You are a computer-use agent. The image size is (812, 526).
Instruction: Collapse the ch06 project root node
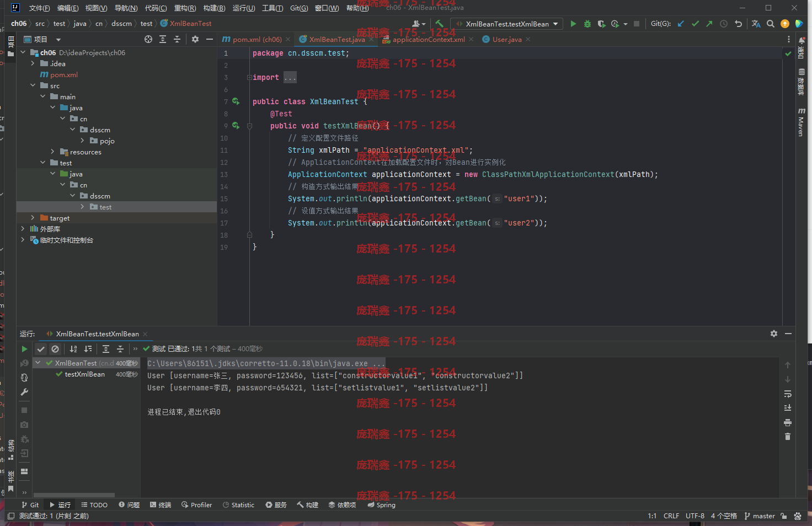tap(23, 52)
